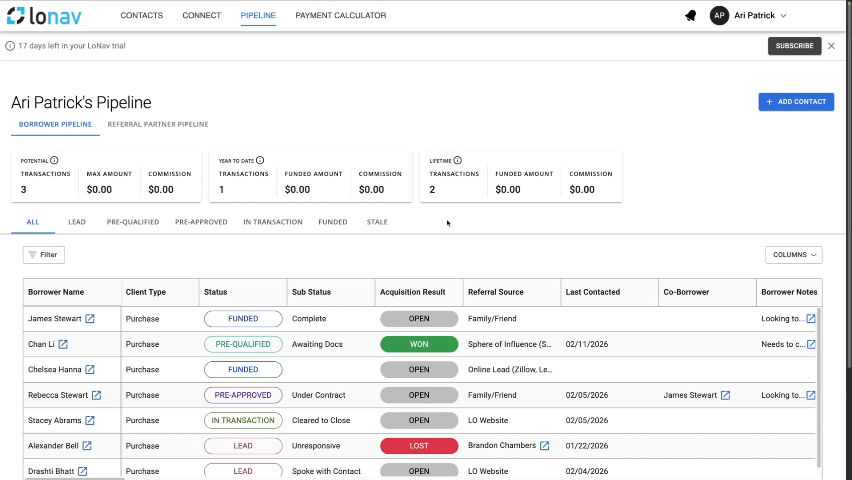Open Payment Calculator in the top menu
The width and height of the screenshot is (852, 480).
tap(339, 16)
